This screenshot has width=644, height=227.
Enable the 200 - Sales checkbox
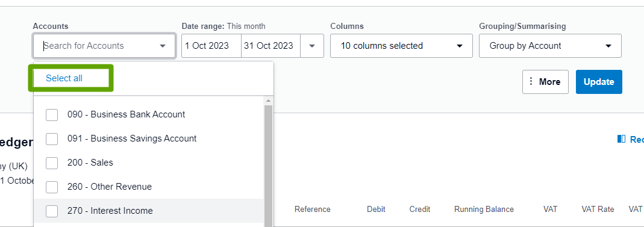pyautogui.click(x=52, y=163)
